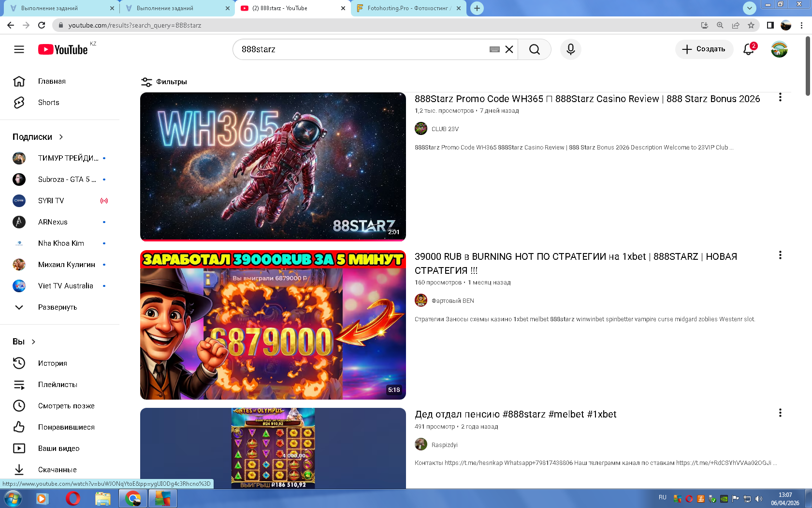Open the CLUB 23V channel link

click(445, 129)
